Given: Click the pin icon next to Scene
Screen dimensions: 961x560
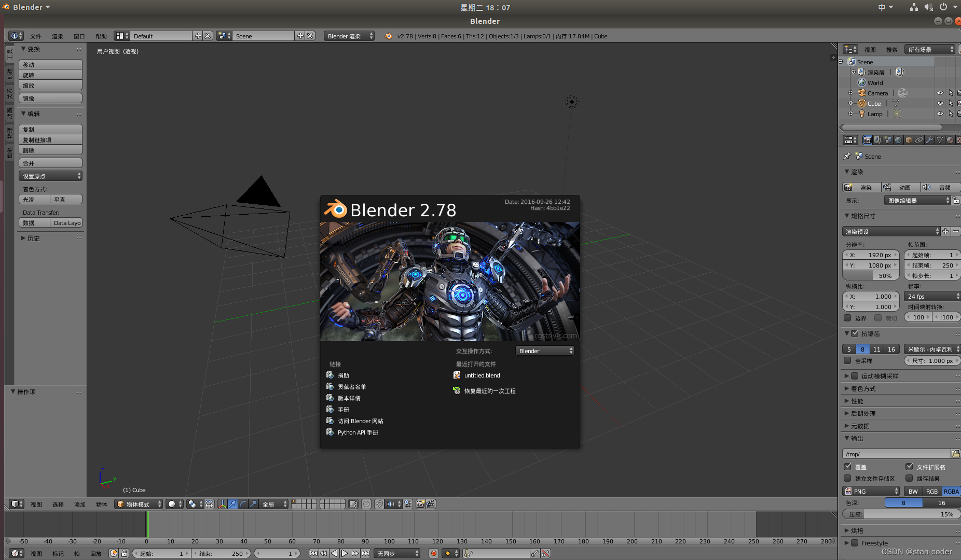Looking at the screenshot, I should [847, 156].
